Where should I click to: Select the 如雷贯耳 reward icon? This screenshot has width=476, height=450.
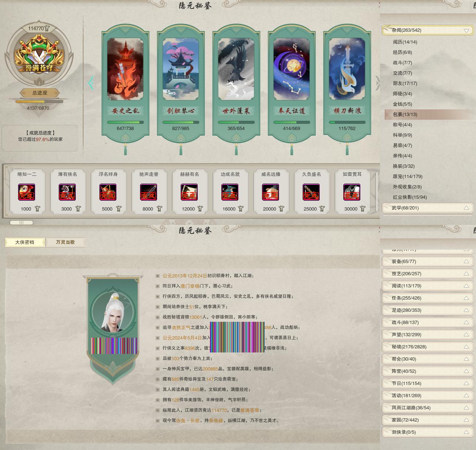(352, 192)
